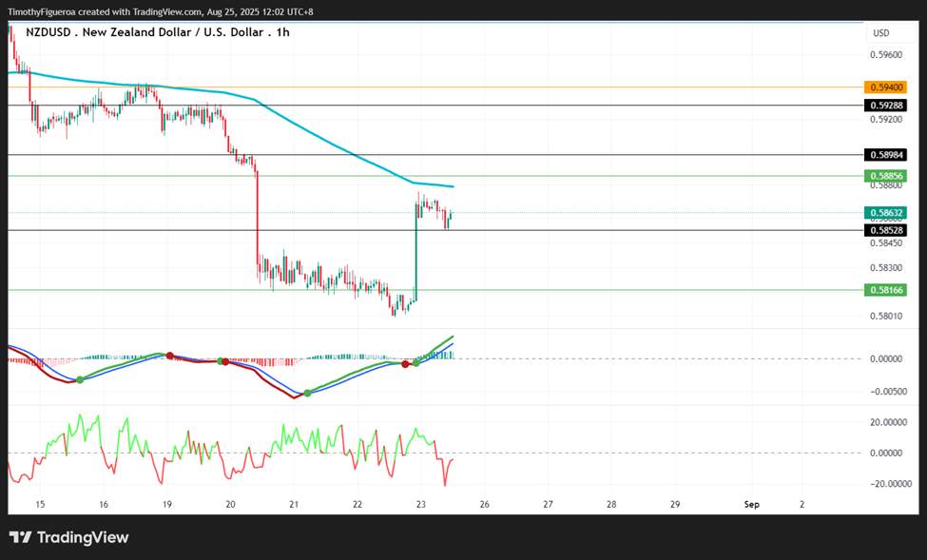Click the 0.59600 price axis tick
The image size is (927, 560).
tap(885, 55)
